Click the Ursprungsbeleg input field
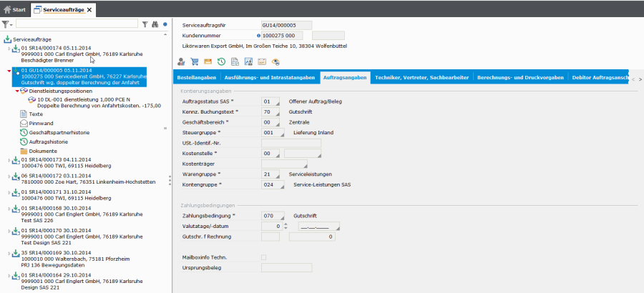 click(x=287, y=268)
